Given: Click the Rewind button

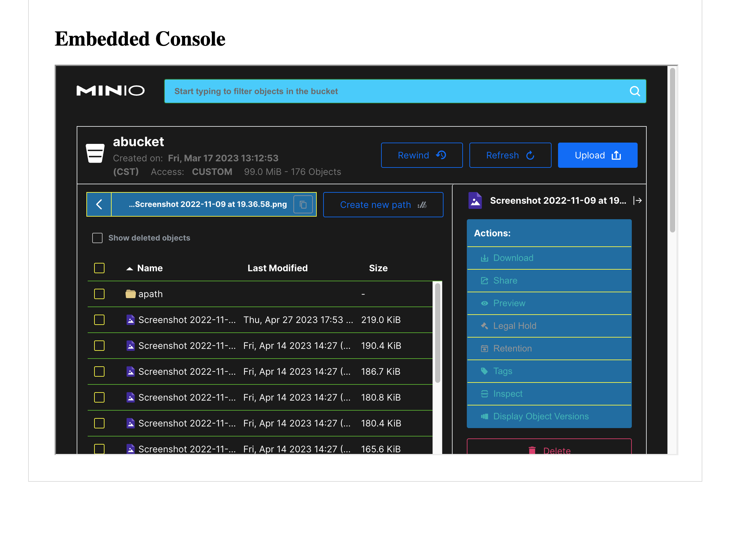Looking at the screenshot, I should (x=422, y=155).
